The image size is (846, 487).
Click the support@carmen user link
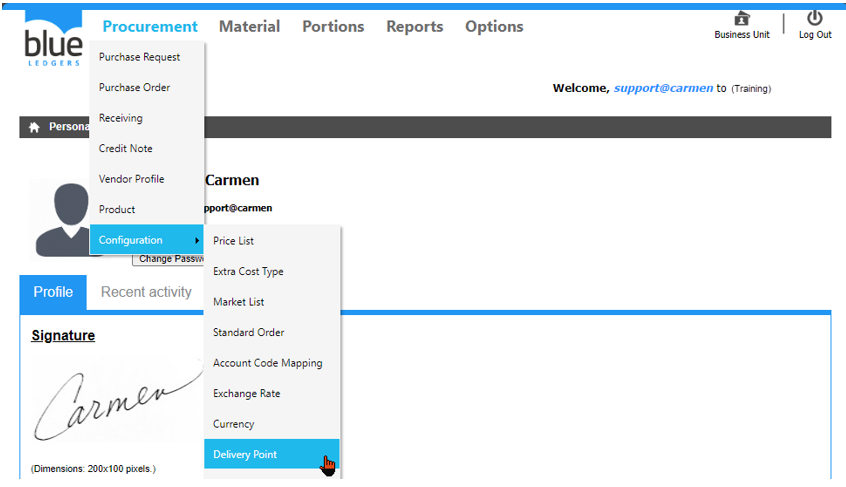663,88
